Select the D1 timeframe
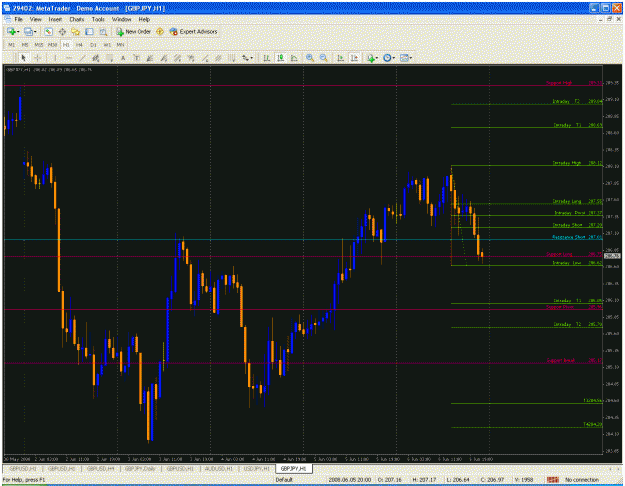This screenshot has height=486, width=625. (x=93, y=45)
